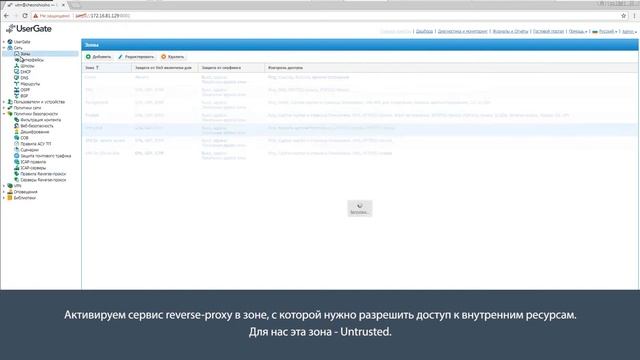This screenshot has height=360, width=640.
Task: Select the BGP icon
Action: click(x=17, y=96)
